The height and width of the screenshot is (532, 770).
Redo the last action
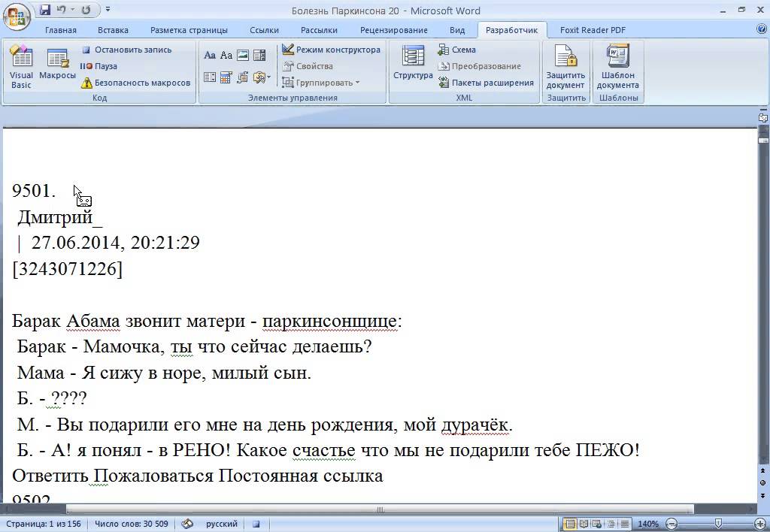click(x=86, y=9)
